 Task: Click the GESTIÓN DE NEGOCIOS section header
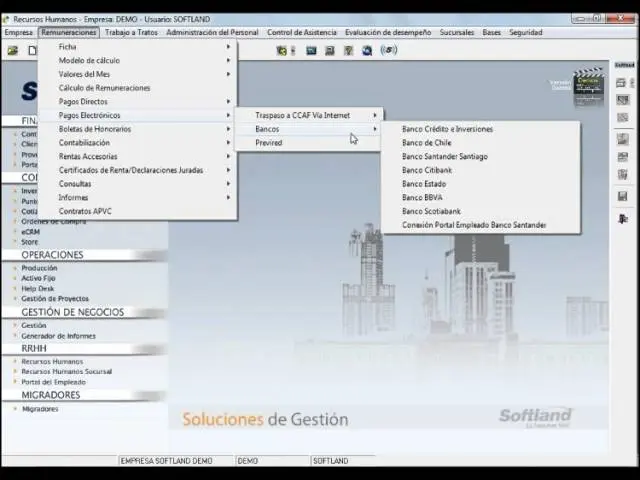tap(73, 312)
